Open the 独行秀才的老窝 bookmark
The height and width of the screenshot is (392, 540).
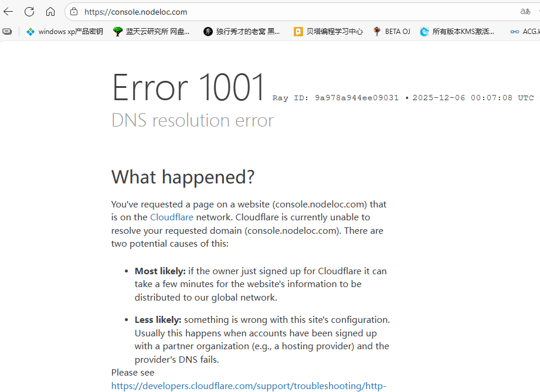(242, 32)
